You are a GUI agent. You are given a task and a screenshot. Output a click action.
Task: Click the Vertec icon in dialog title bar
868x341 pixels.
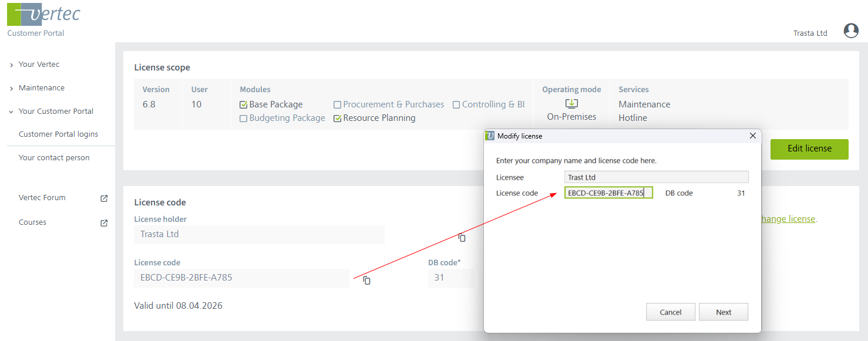(490, 136)
